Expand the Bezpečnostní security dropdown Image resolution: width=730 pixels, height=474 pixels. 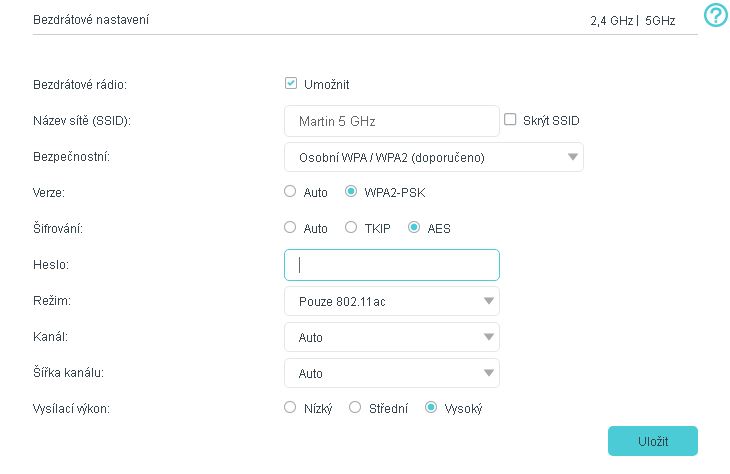(x=433, y=157)
